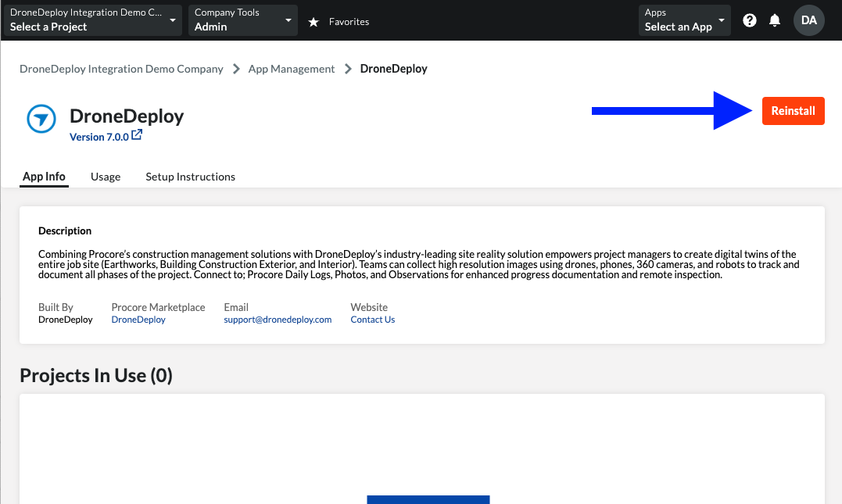Click the Favorites star icon

314,22
